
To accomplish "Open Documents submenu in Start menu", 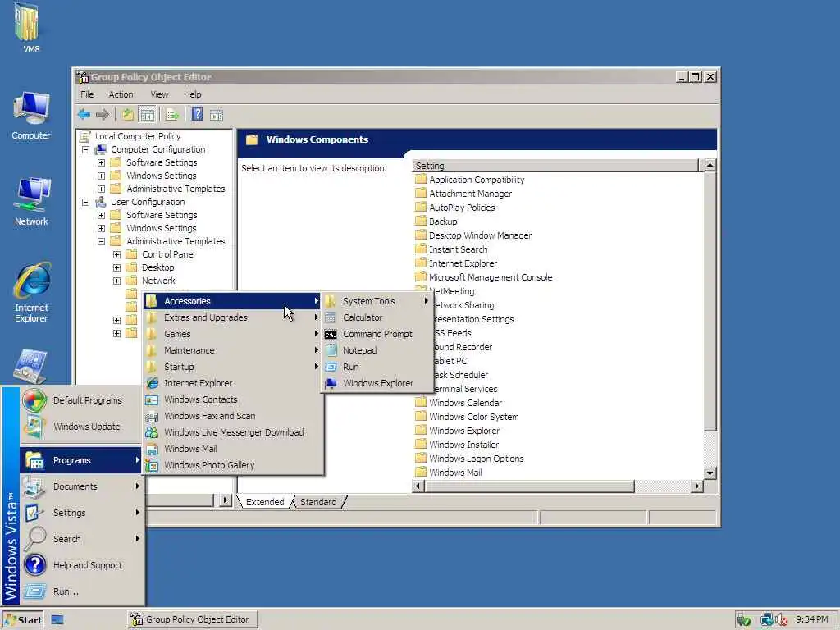I will click(81, 487).
